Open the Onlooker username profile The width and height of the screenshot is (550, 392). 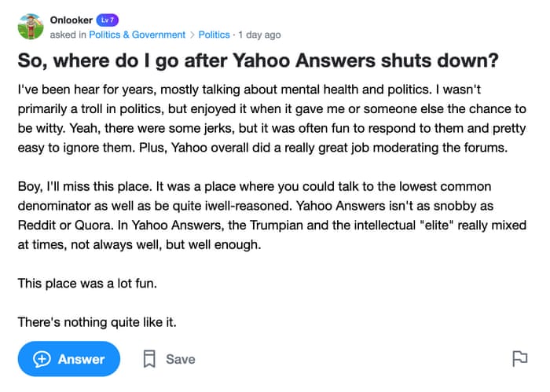[x=71, y=20]
